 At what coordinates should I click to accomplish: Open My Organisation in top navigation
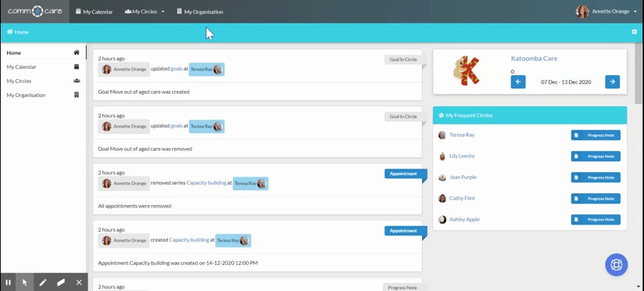[x=200, y=12]
